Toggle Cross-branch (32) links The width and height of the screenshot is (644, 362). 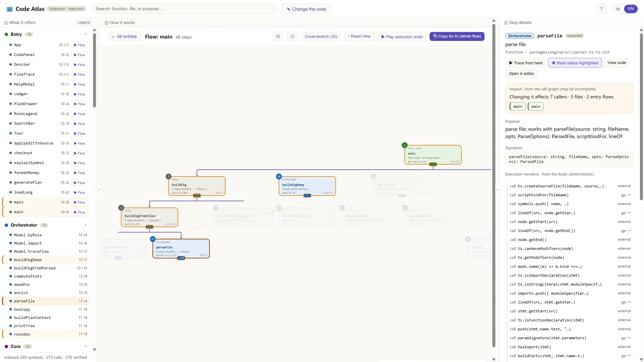tap(321, 36)
